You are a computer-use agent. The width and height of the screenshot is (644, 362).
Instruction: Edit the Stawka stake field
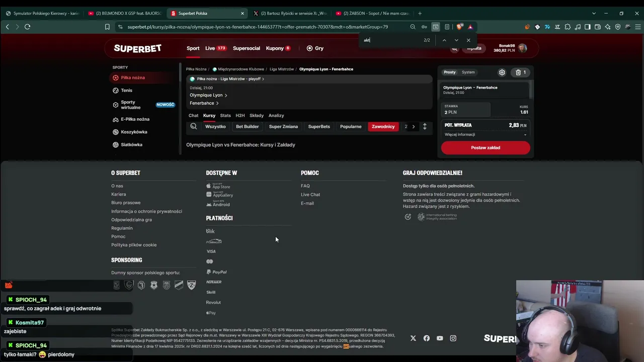[x=465, y=110]
